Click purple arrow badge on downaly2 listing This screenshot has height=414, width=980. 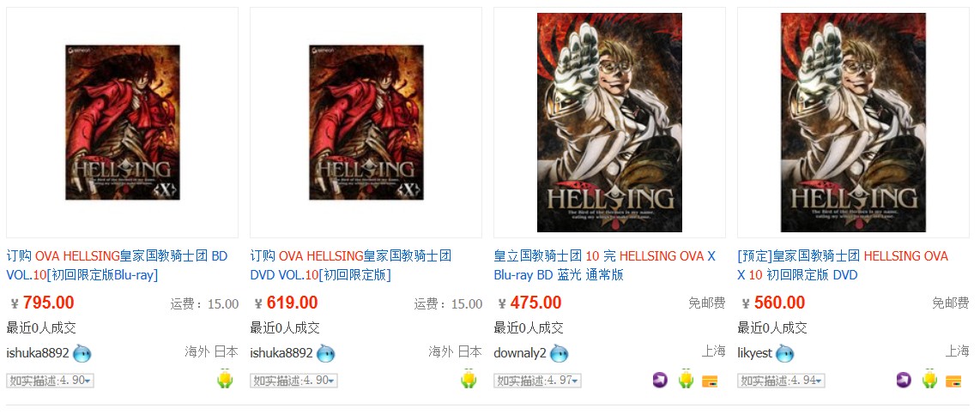pos(660,380)
